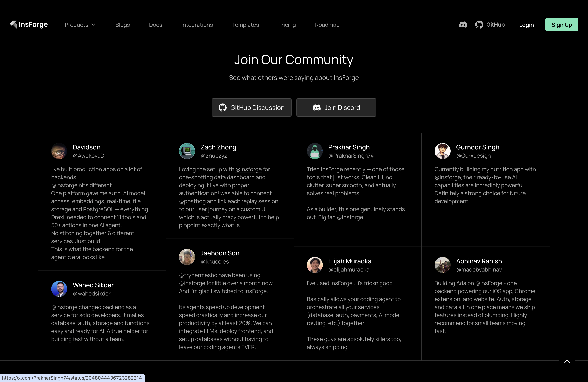Click the InsForge logo in header
The height and width of the screenshot is (382, 588).
[29, 24]
